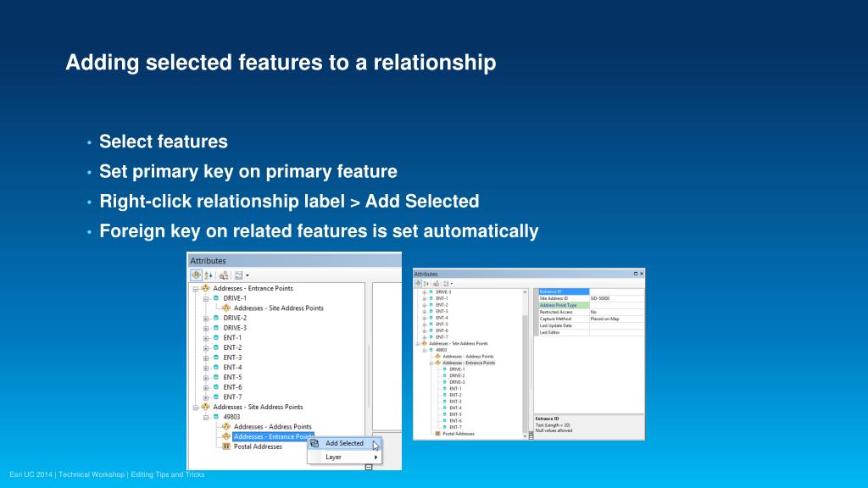Expand ENT-1 node in larger window
This screenshot has height=488, width=868.
click(206, 339)
